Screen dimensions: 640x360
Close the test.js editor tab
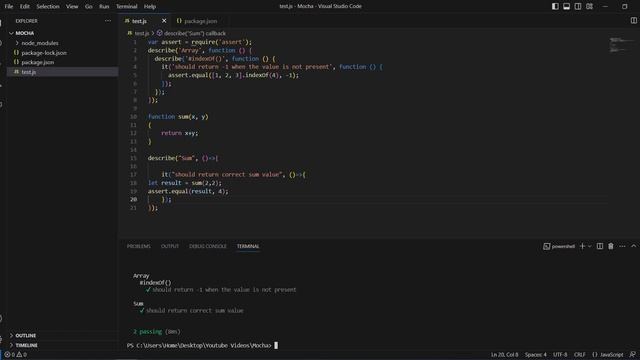164,21
